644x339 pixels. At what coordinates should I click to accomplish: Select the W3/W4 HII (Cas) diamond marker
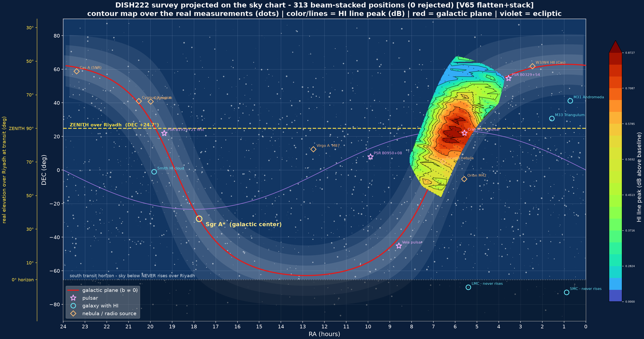(x=533, y=66)
